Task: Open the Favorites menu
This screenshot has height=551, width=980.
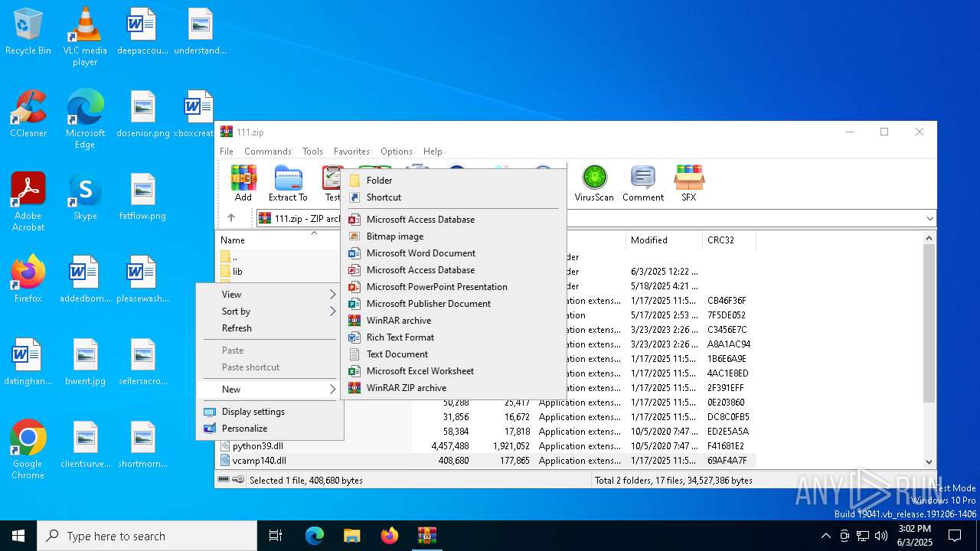Action: click(x=351, y=152)
